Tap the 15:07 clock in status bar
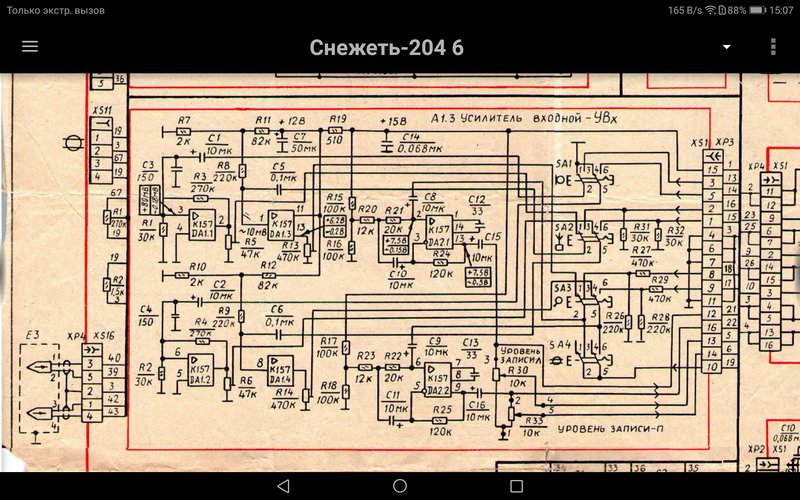 (x=781, y=10)
